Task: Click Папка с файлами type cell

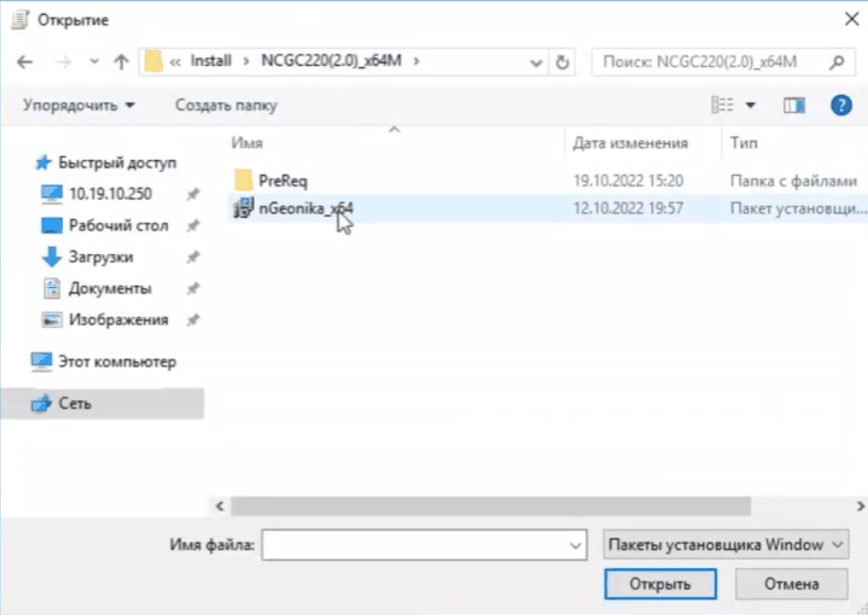Action: (794, 181)
